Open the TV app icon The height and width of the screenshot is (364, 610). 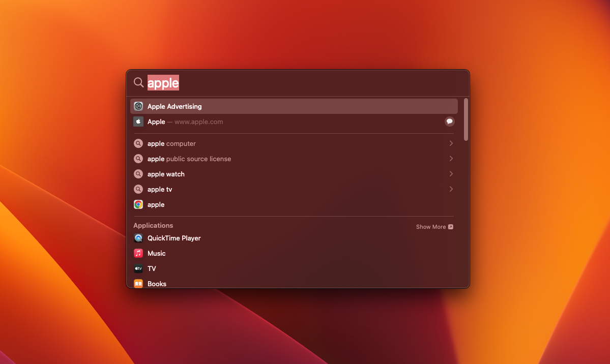click(138, 268)
